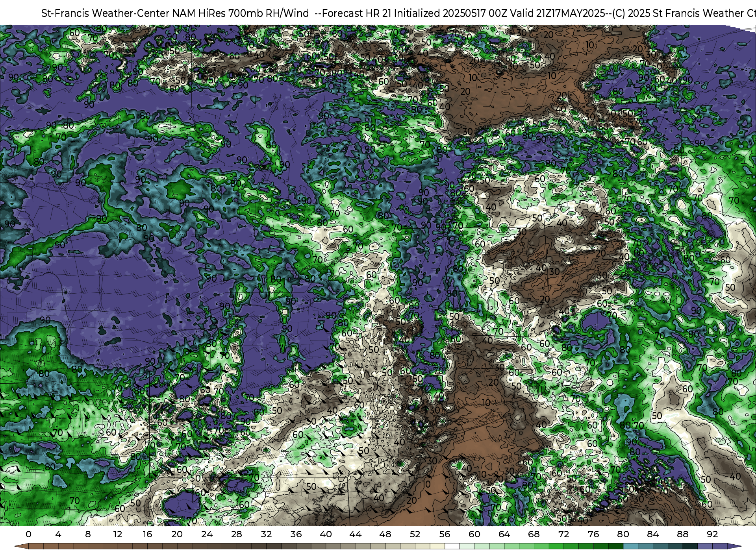The image size is (756, 551).
Task: Click the colorbar label '32'
Action: [266, 534]
